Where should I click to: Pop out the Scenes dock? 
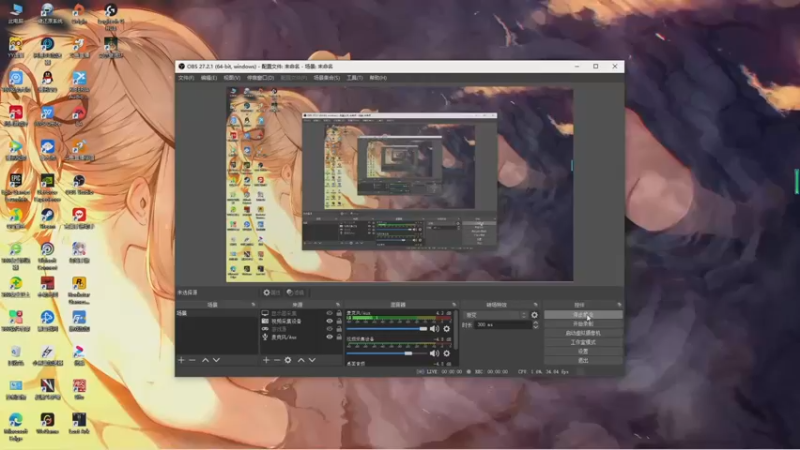pyautogui.click(x=253, y=305)
